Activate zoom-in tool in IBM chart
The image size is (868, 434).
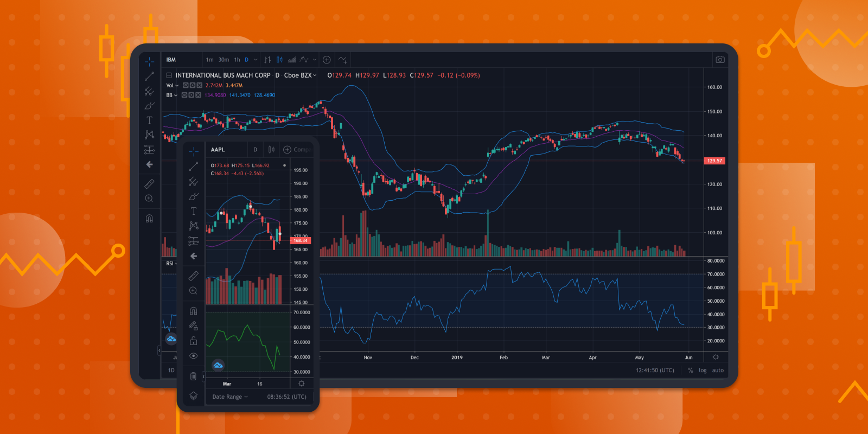point(149,199)
